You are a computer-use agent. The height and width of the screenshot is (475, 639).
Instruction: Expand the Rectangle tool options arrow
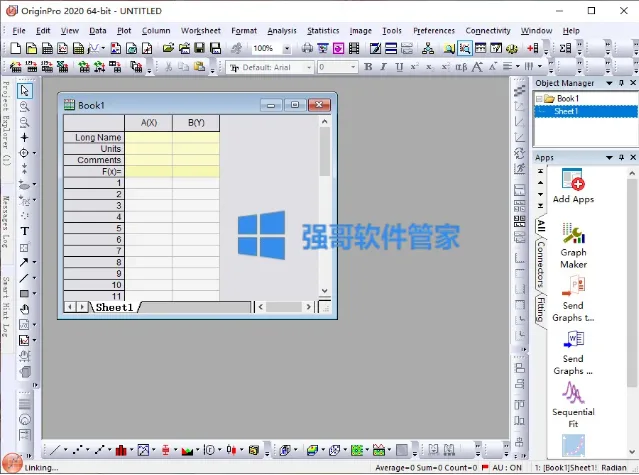[x=34, y=294]
